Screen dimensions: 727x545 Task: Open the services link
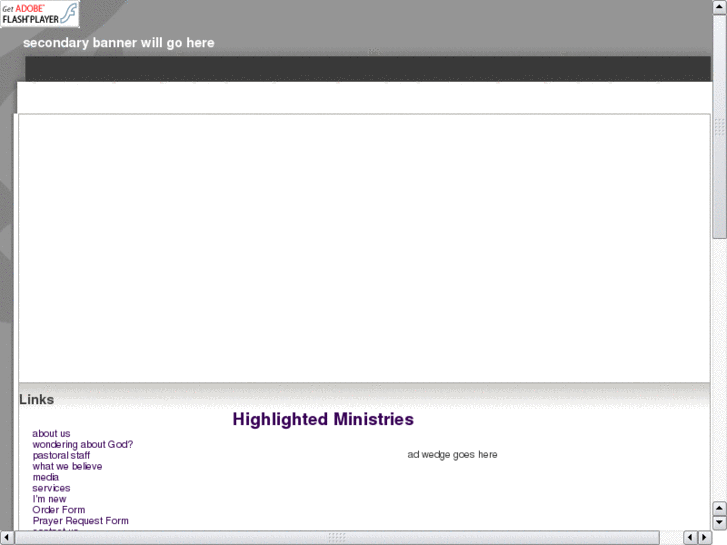[x=51, y=488]
